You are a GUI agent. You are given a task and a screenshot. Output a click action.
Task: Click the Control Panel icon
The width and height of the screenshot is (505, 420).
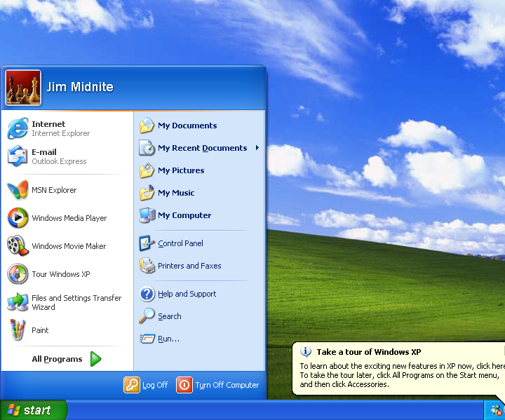coord(147,243)
